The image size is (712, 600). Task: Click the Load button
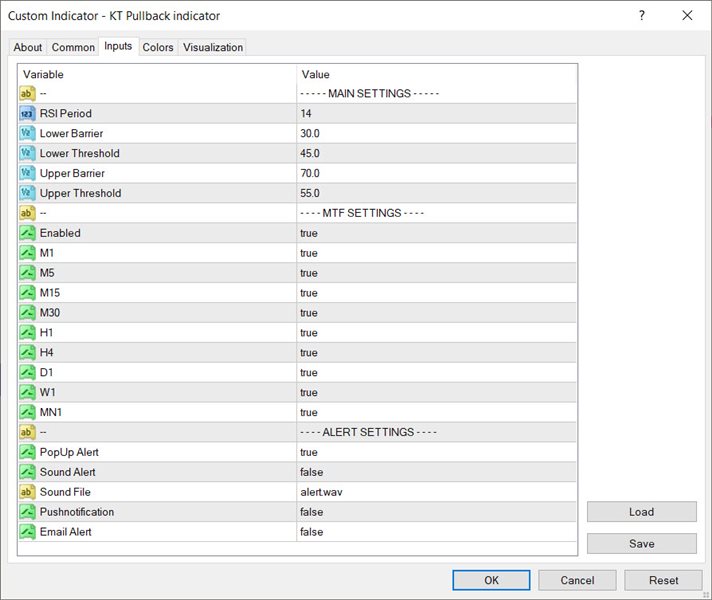tap(642, 512)
